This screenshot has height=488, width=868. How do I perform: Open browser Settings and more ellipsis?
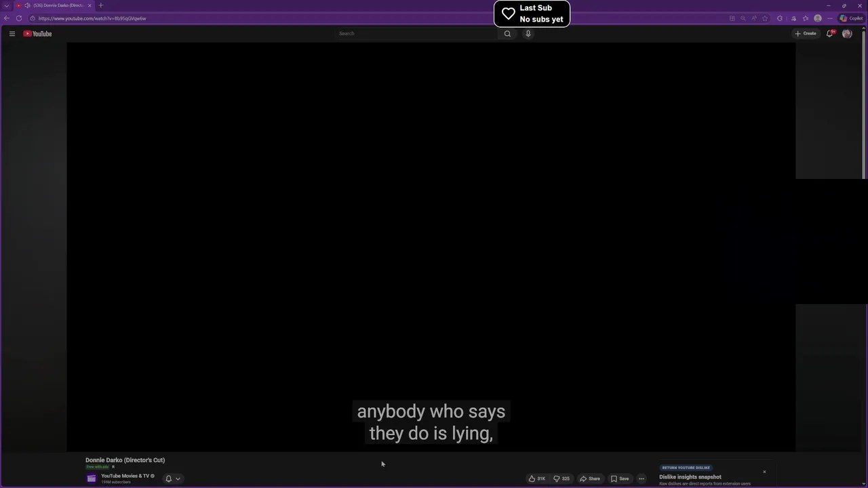pyautogui.click(x=829, y=18)
